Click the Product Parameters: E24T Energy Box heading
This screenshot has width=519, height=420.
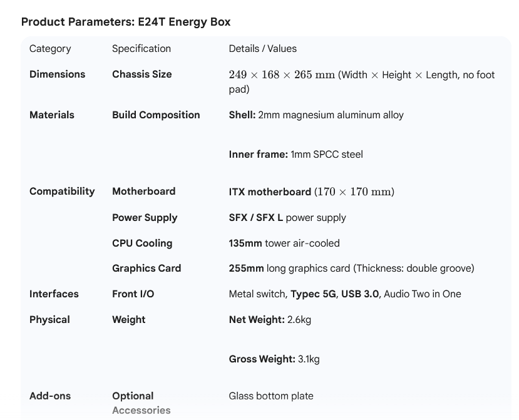pos(126,22)
